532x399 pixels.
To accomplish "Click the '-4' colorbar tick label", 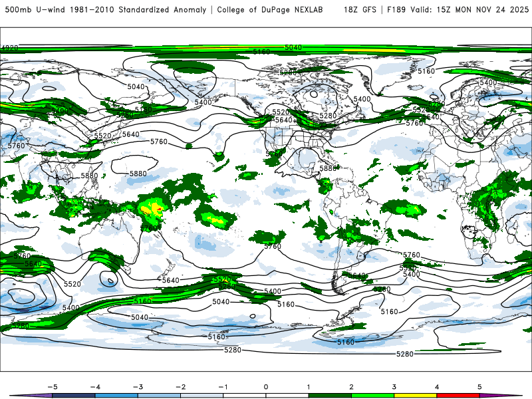I will pyautogui.click(x=95, y=387).
